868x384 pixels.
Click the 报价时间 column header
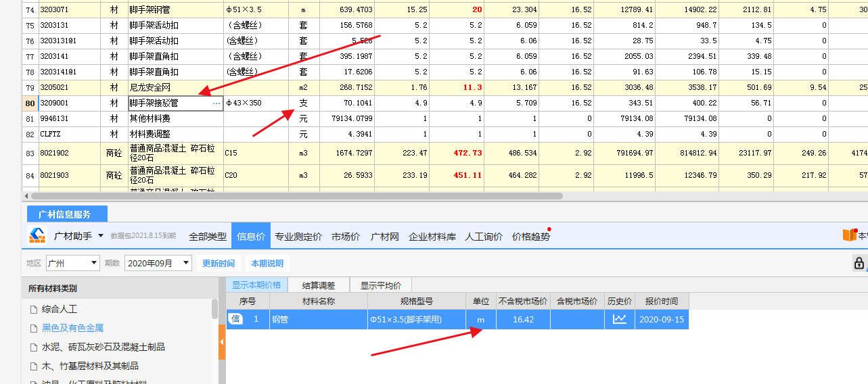click(662, 302)
